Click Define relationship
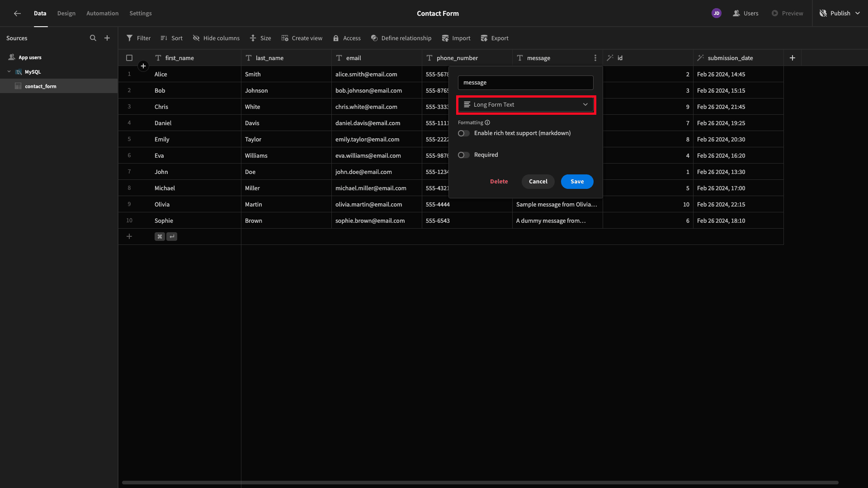The height and width of the screenshot is (488, 868). (x=401, y=38)
